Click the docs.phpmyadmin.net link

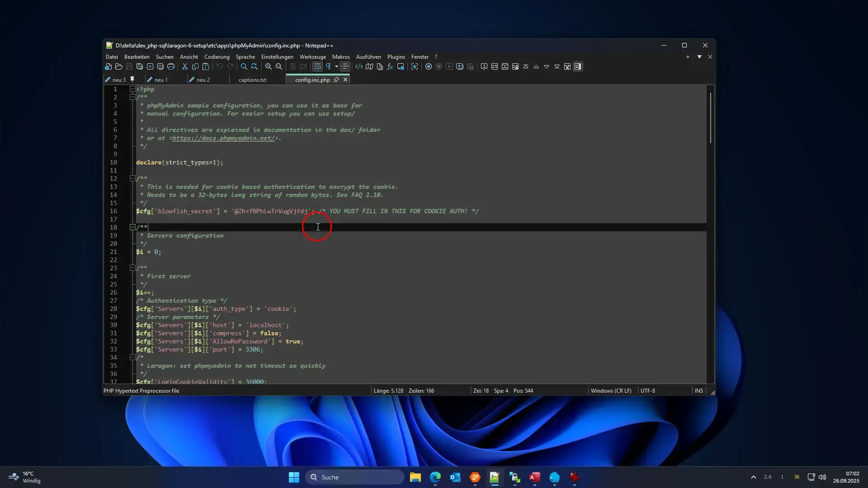[223, 138]
